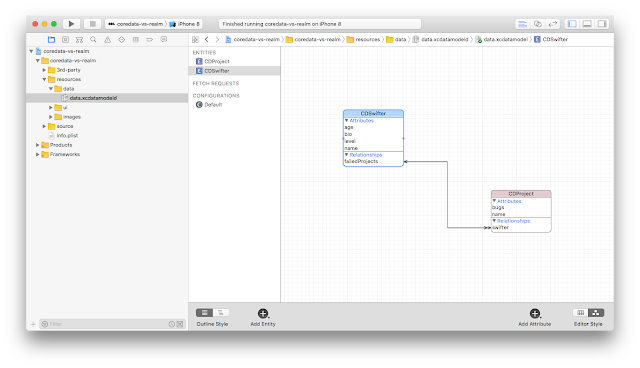Viewport: 640px width, 368px height.
Task: Click the data.xcdatamodel breadcrumb
Action: (x=502, y=40)
